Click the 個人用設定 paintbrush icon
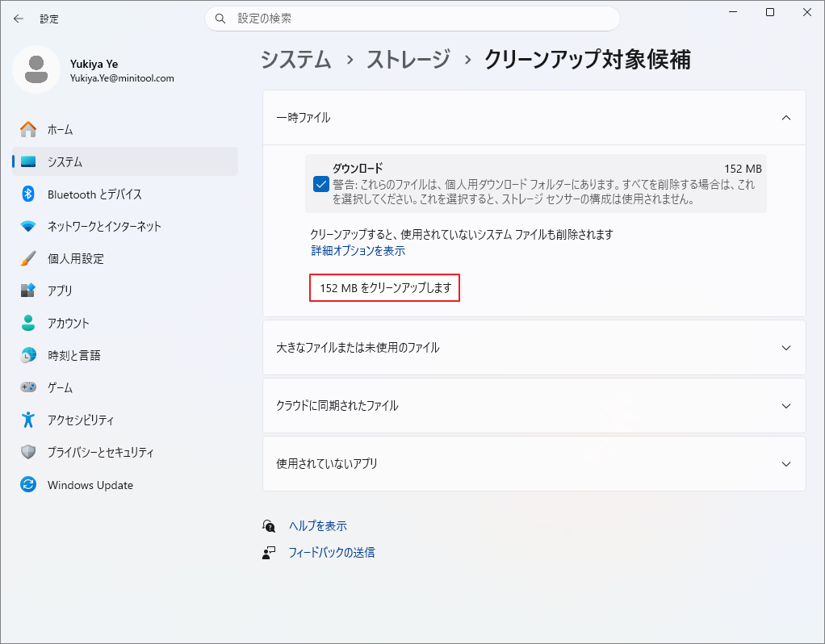The width and height of the screenshot is (825, 644). point(28,258)
